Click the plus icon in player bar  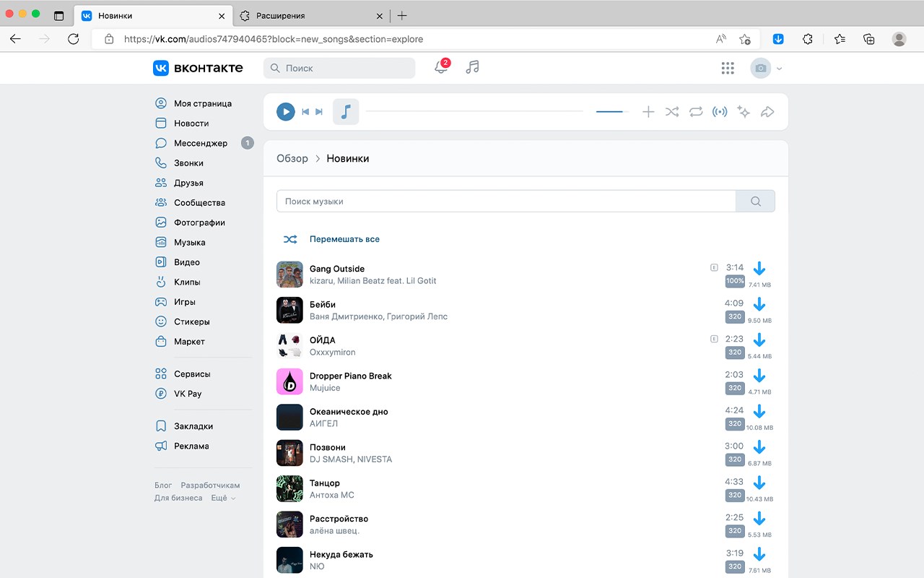(x=648, y=112)
